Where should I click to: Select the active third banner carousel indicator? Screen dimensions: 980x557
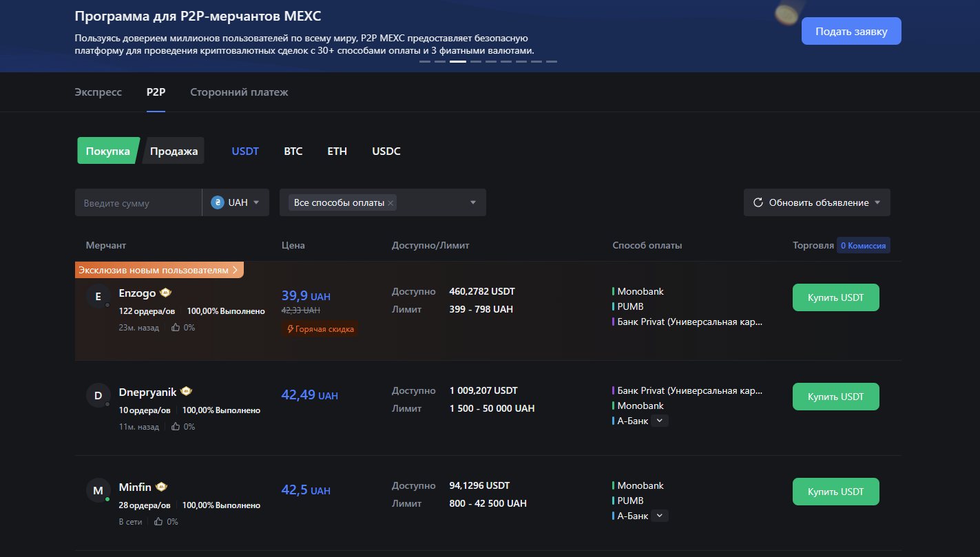(x=458, y=61)
